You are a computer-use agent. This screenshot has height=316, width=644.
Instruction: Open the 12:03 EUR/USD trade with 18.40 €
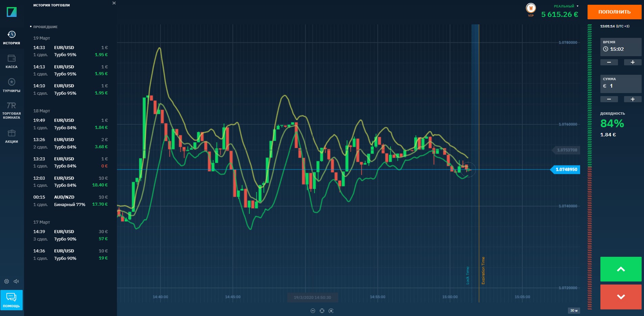[x=70, y=182]
